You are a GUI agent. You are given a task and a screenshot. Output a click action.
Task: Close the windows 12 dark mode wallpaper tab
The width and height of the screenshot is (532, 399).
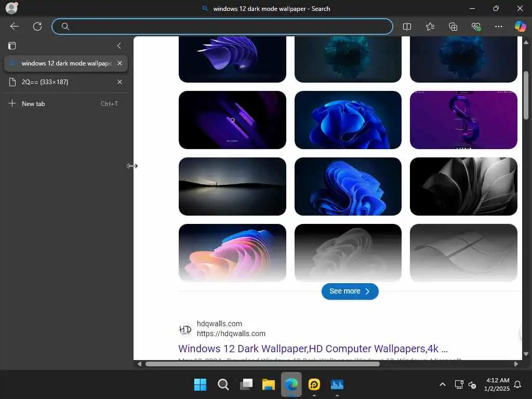click(x=119, y=63)
